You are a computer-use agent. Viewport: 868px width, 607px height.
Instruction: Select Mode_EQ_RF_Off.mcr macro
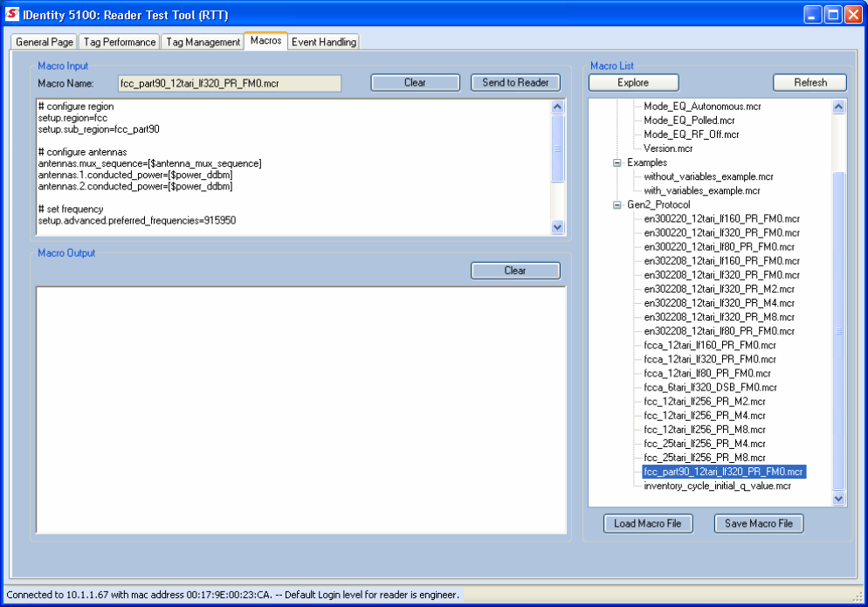tap(692, 135)
